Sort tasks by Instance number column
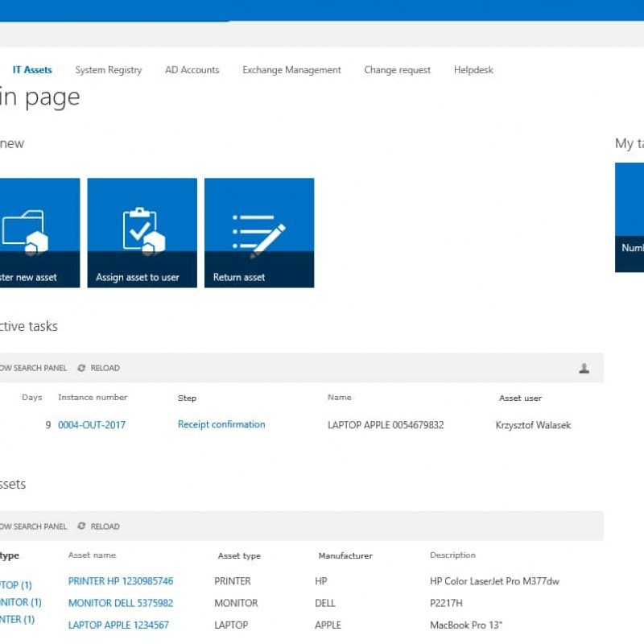 pos(93,398)
